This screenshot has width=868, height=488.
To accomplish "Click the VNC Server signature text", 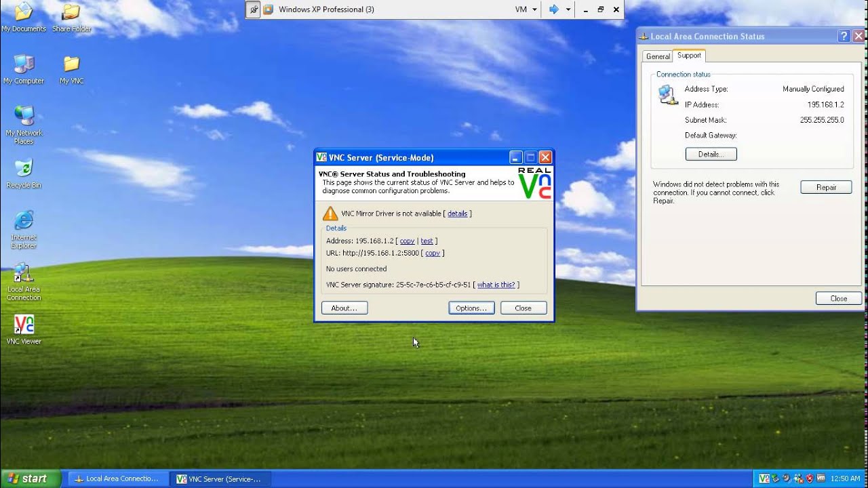I will pyautogui.click(x=398, y=285).
